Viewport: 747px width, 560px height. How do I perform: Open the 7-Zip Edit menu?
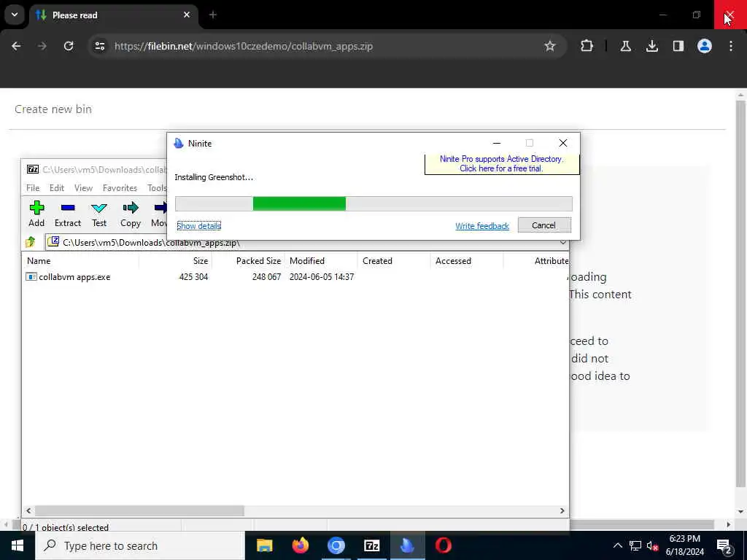coord(57,187)
